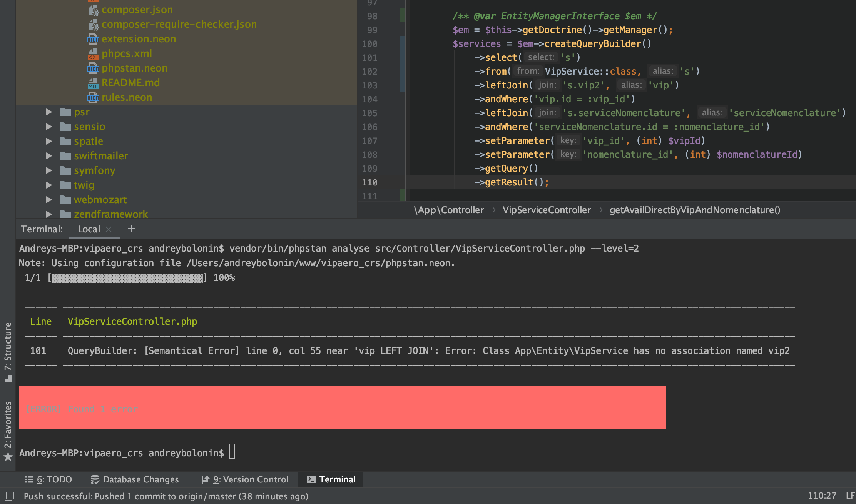Image resolution: width=856 pixels, height=504 pixels.
Task: Expand the psr folder
Action: 49,112
